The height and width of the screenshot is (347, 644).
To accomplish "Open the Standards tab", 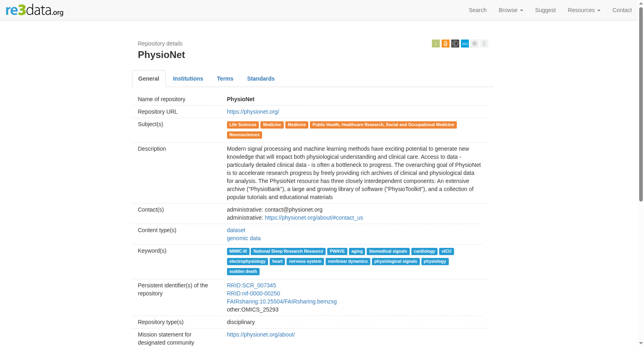I will click(x=261, y=79).
